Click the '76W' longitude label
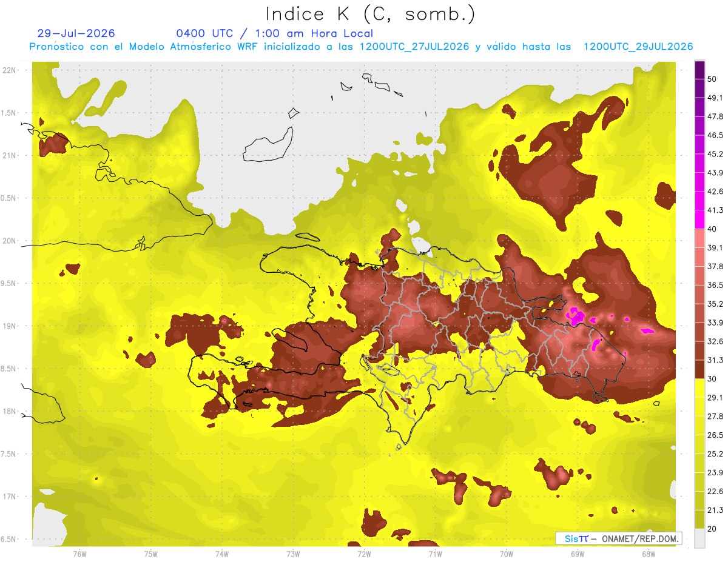Screen dimensions: 728x562 coord(79,554)
